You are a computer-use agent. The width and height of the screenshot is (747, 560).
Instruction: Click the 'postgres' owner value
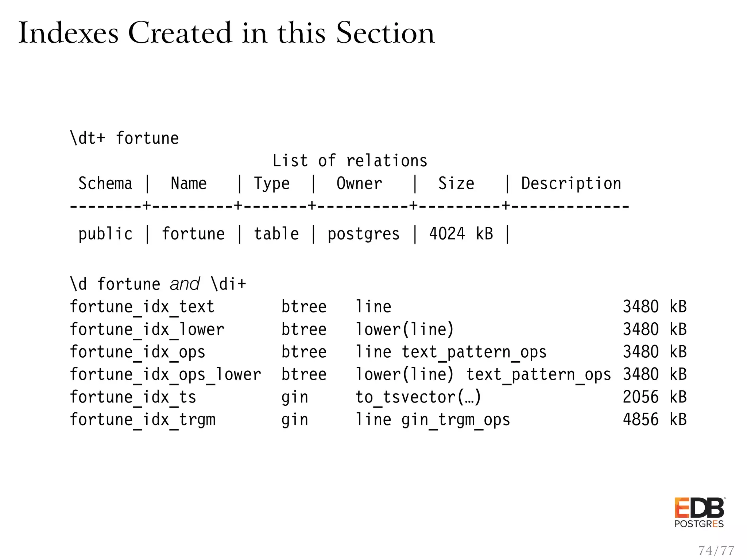(363, 234)
